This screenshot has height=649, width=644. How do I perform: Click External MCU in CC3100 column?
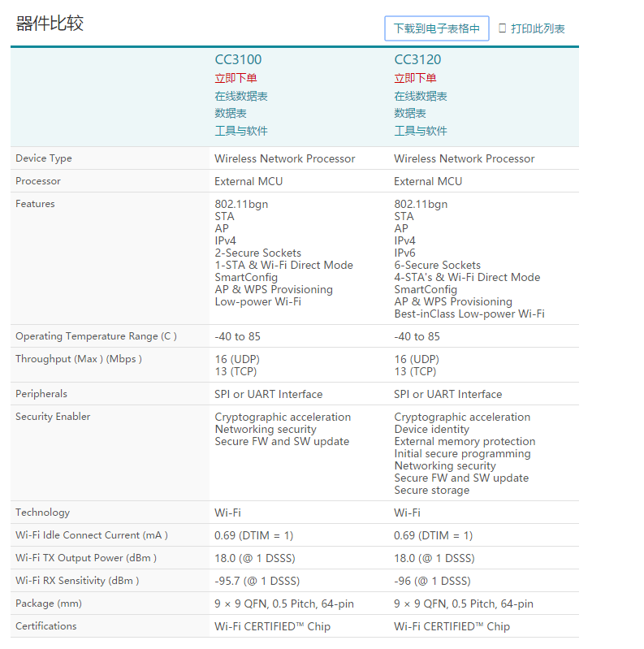[x=249, y=181]
